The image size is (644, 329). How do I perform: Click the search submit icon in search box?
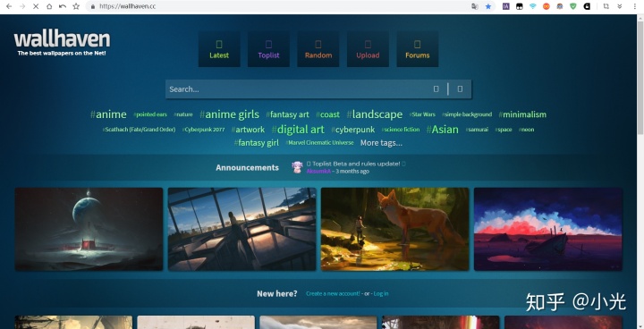click(x=436, y=89)
